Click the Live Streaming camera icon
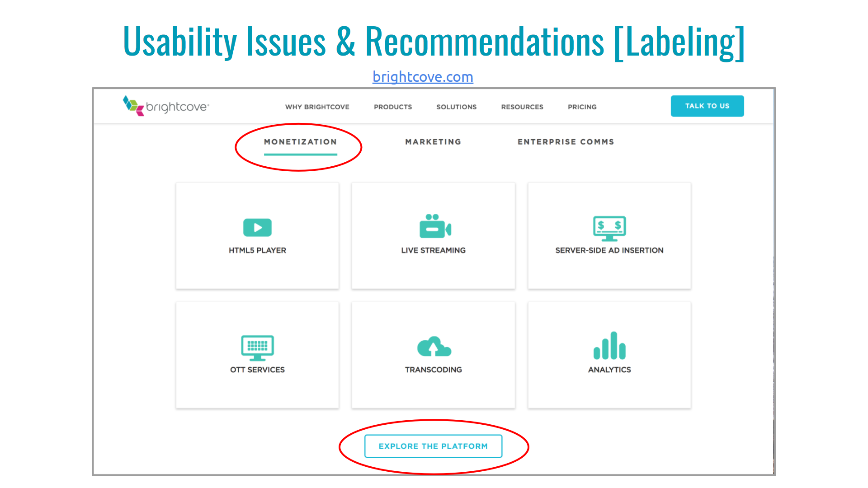This screenshot has width=868, height=488. click(434, 226)
